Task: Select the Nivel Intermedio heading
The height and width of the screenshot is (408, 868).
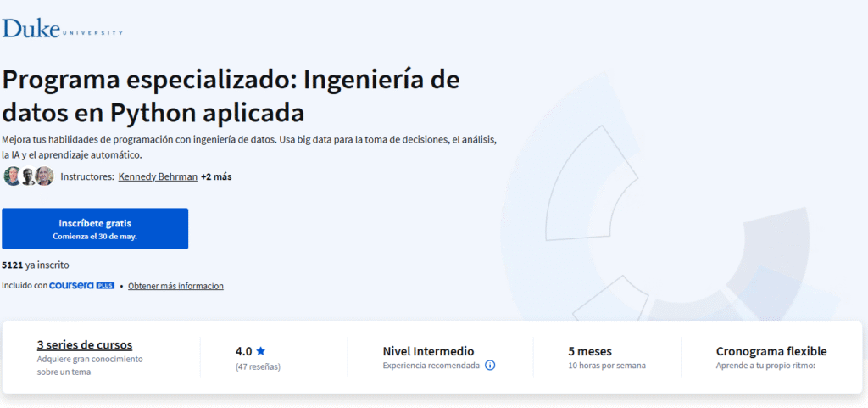Action: click(x=428, y=351)
